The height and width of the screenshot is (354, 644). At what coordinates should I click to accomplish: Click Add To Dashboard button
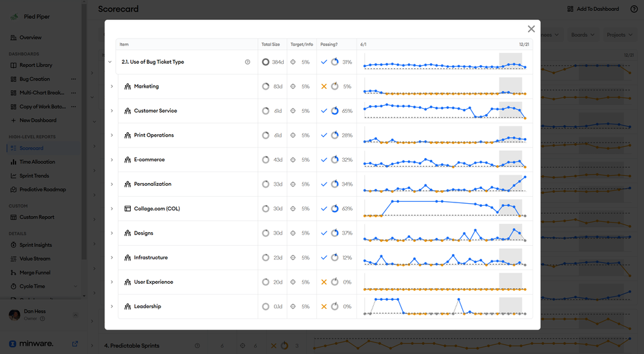(x=593, y=9)
